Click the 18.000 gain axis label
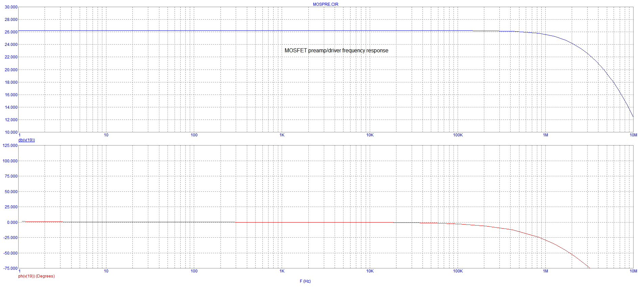The height and width of the screenshot is (288, 644). point(11,82)
